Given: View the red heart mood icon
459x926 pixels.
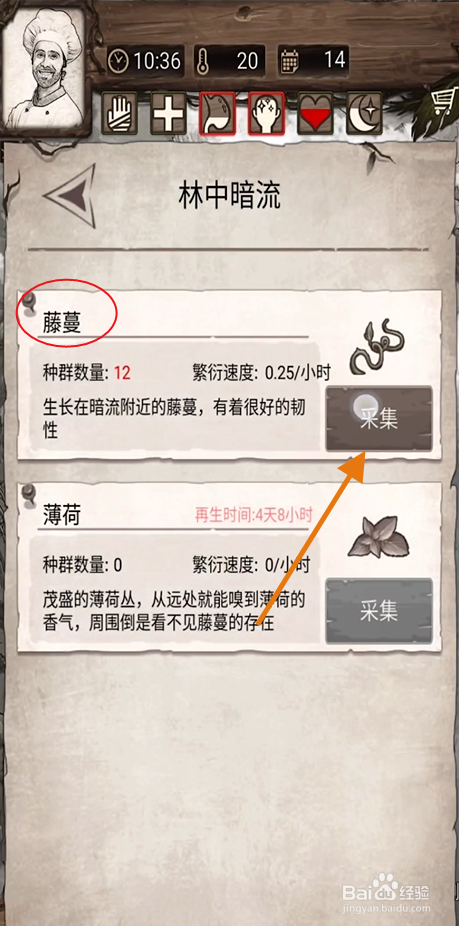Looking at the screenshot, I should (x=315, y=113).
